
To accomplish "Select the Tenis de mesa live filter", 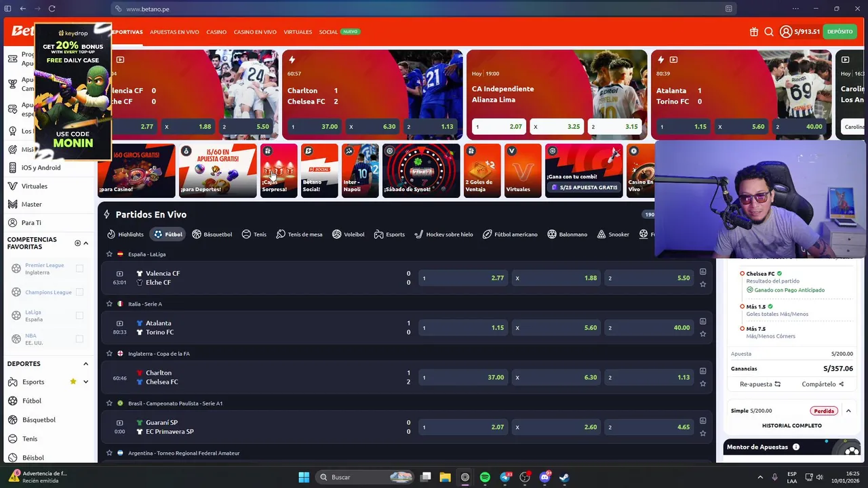I will tap(299, 235).
